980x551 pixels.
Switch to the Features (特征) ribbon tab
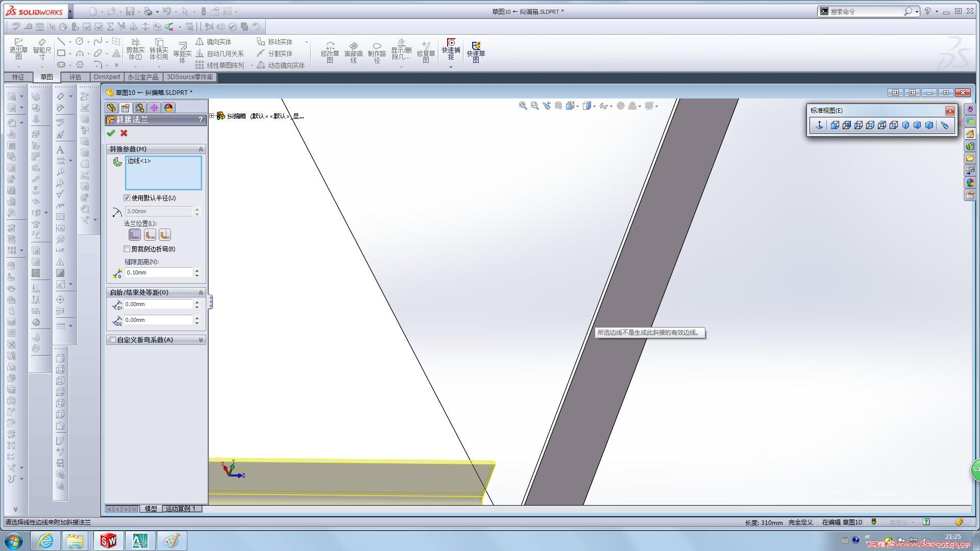[x=18, y=77]
